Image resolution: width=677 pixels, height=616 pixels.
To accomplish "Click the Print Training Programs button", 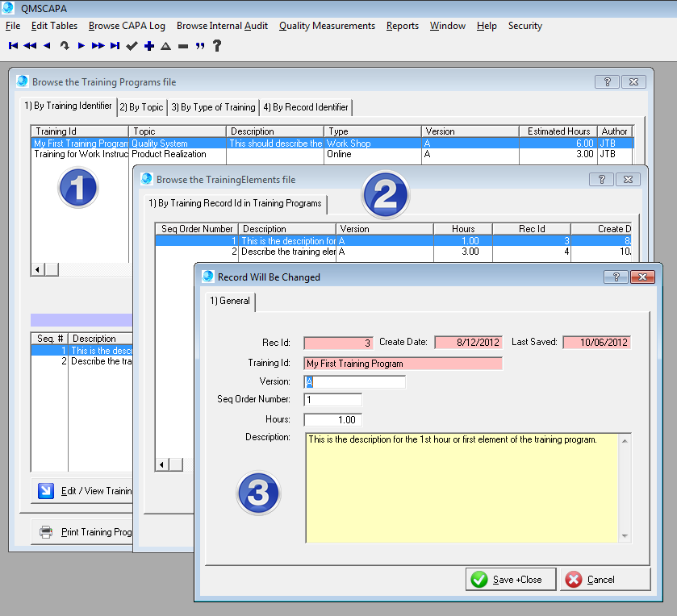I will (84, 532).
